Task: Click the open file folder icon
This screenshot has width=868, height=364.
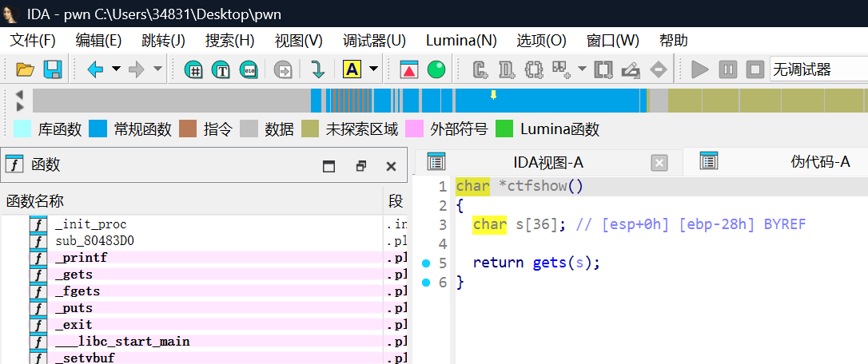Action: [x=25, y=69]
